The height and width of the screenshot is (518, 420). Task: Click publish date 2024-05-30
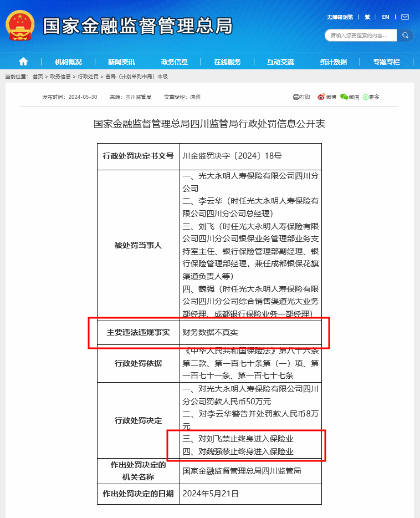tap(83, 97)
